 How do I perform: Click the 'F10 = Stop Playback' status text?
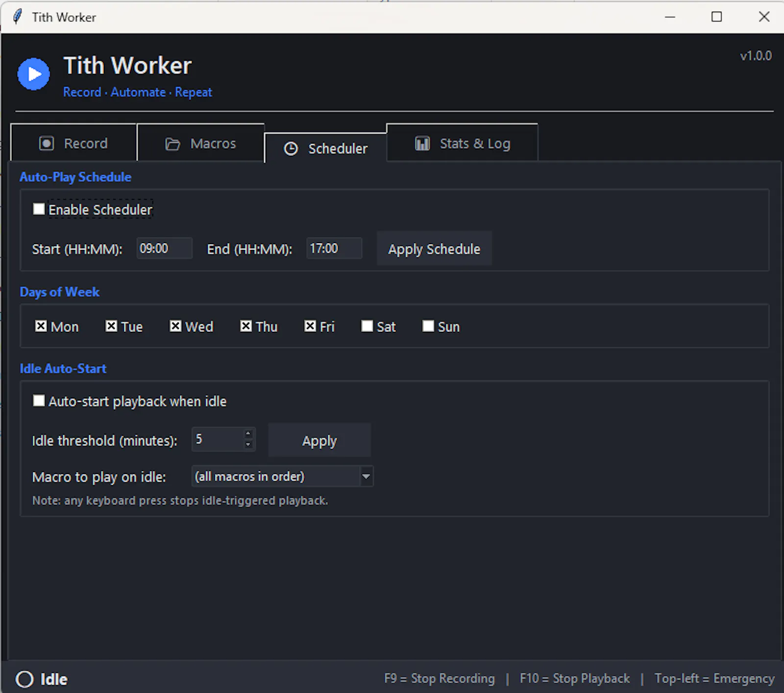click(575, 679)
